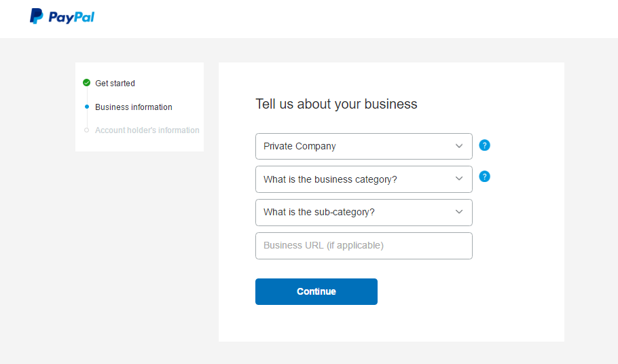
Task: Open the Private Company business type dropdown
Action: pos(364,146)
